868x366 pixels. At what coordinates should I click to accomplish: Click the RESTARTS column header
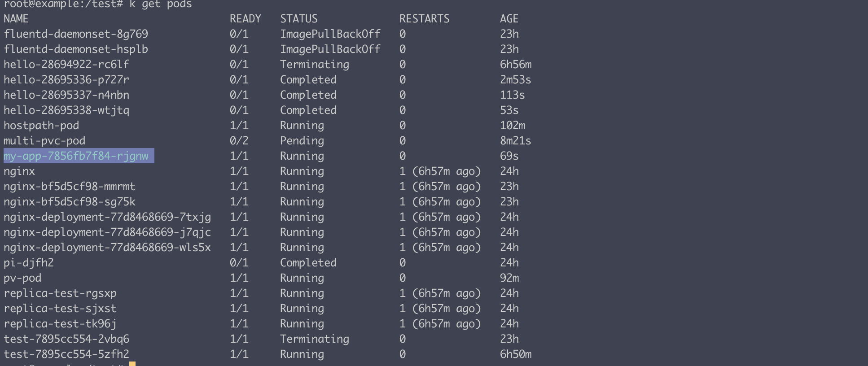(x=424, y=19)
